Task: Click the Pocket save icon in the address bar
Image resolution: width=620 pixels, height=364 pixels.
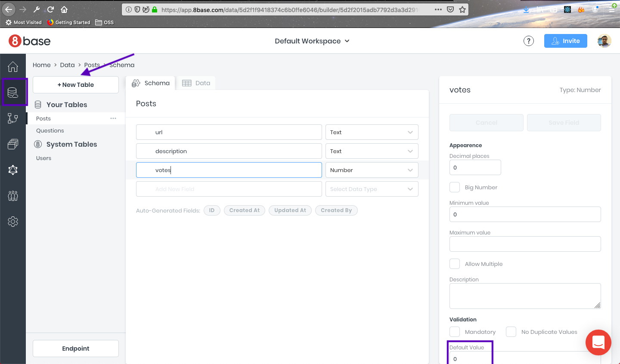Action: 450,9
